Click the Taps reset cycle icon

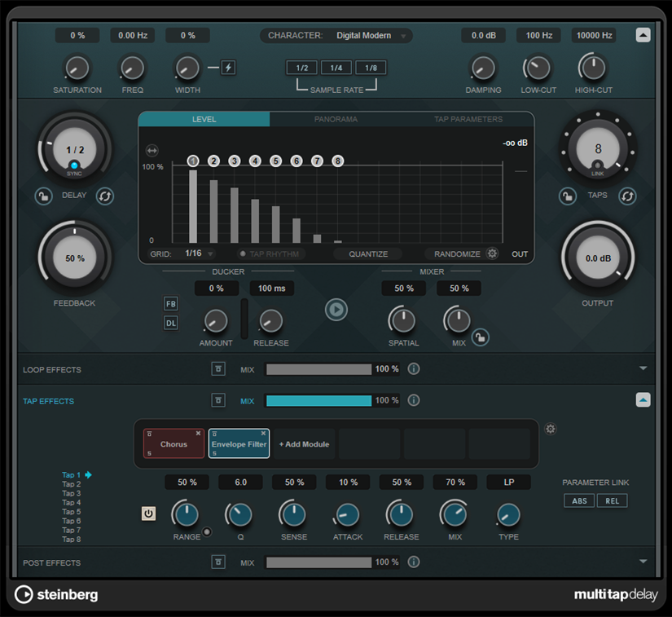pyautogui.click(x=627, y=196)
